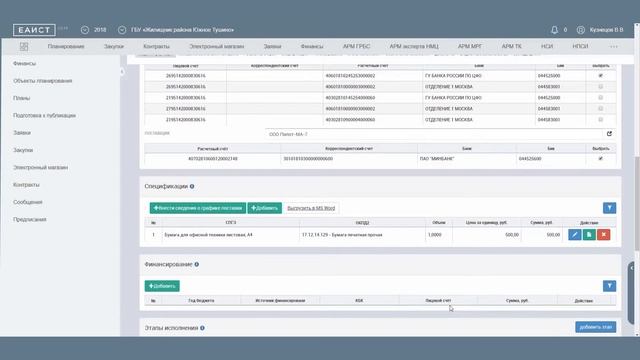640x360 pixels.
Task: Select Закупки in the left sidebar
Action: [x=23, y=150]
